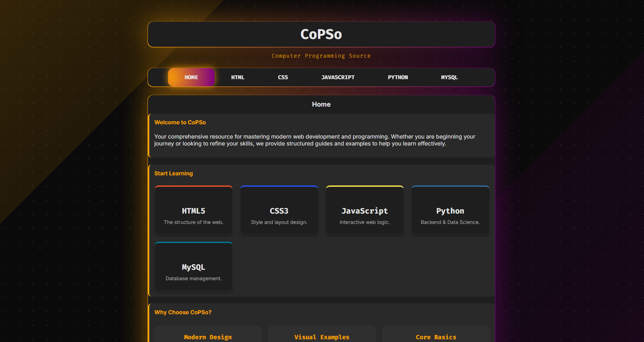Click the CoPSo site title banner
This screenshot has width=644, height=342.
coord(321,34)
